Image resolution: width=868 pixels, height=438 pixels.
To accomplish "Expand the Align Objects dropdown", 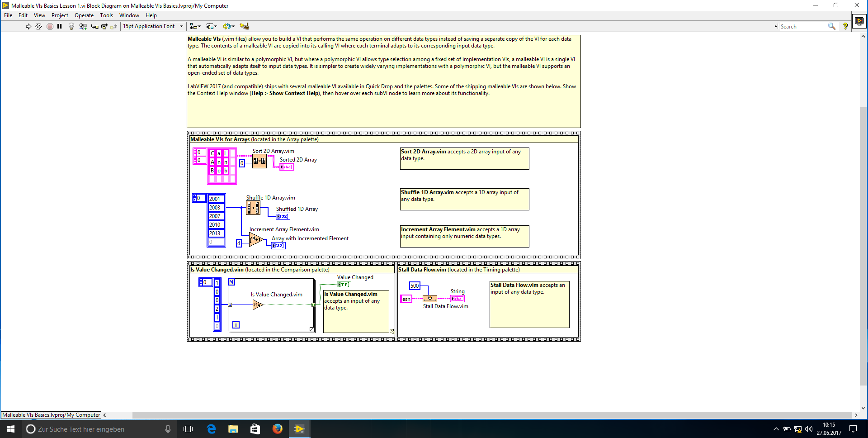I will click(195, 27).
